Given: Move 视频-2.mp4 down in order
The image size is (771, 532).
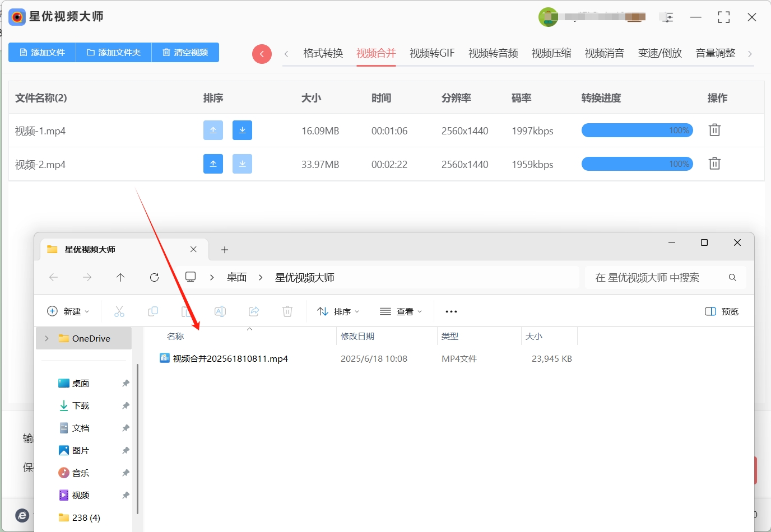Looking at the screenshot, I should (x=242, y=164).
